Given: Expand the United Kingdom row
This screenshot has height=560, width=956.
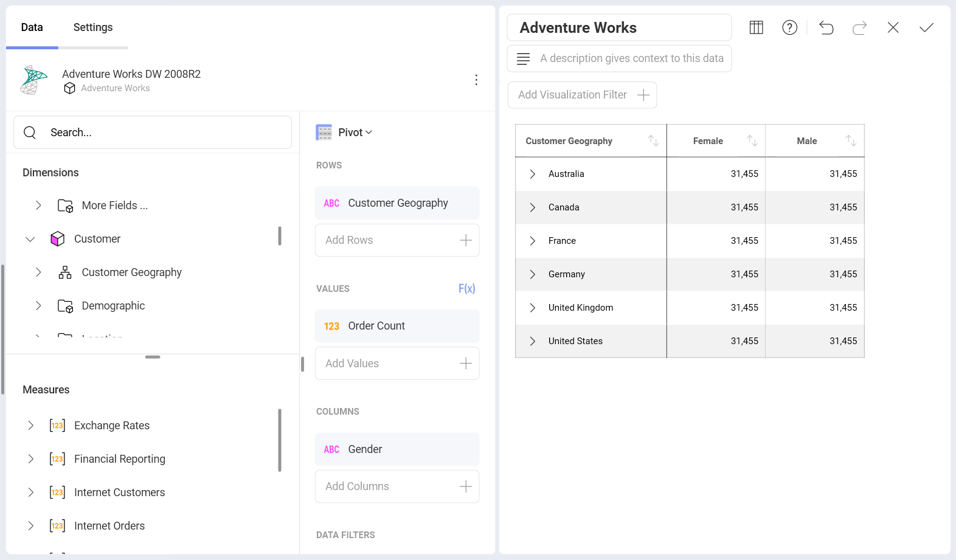Looking at the screenshot, I should [533, 308].
